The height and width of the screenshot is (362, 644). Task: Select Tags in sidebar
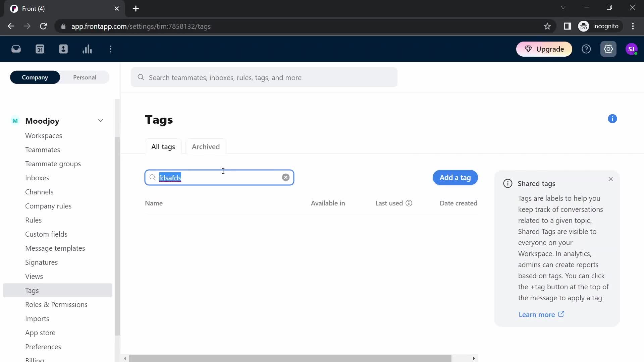pyautogui.click(x=57, y=291)
